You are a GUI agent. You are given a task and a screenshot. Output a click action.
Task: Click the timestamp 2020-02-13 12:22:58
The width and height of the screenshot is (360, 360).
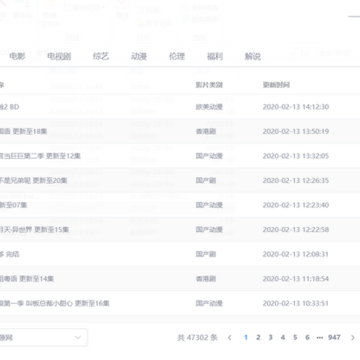tap(296, 230)
